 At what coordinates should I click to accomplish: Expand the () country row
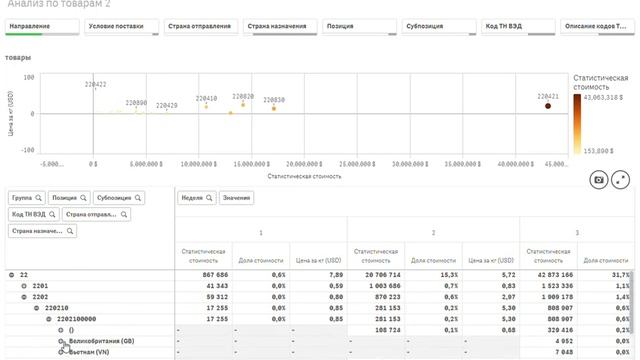click(61, 330)
